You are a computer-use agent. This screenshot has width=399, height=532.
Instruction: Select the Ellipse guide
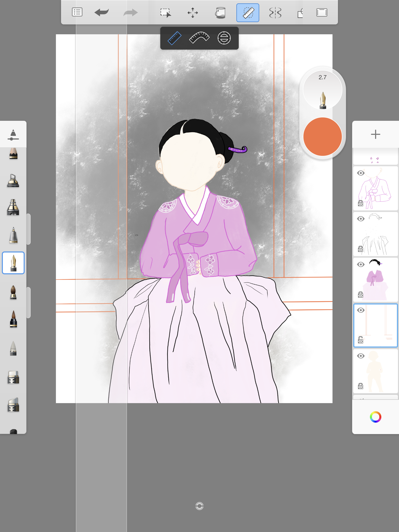pos(224,38)
